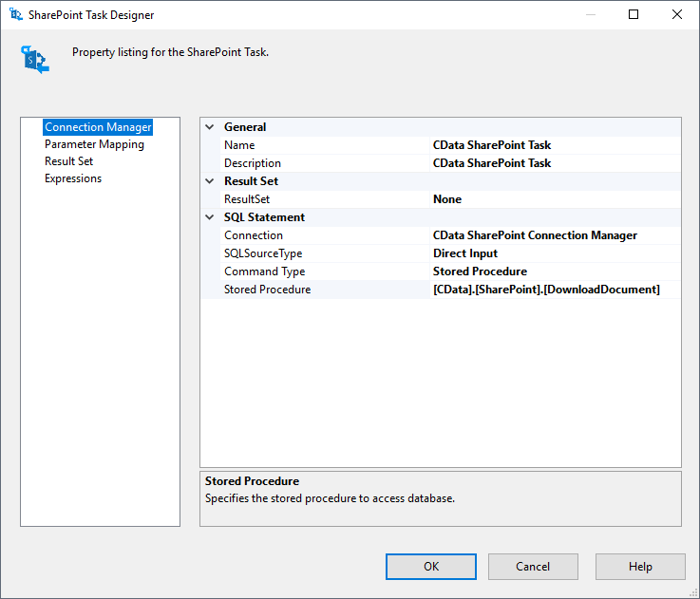Click the Cancel button
Screen dimensions: 700x599
pyautogui.click(x=533, y=567)
